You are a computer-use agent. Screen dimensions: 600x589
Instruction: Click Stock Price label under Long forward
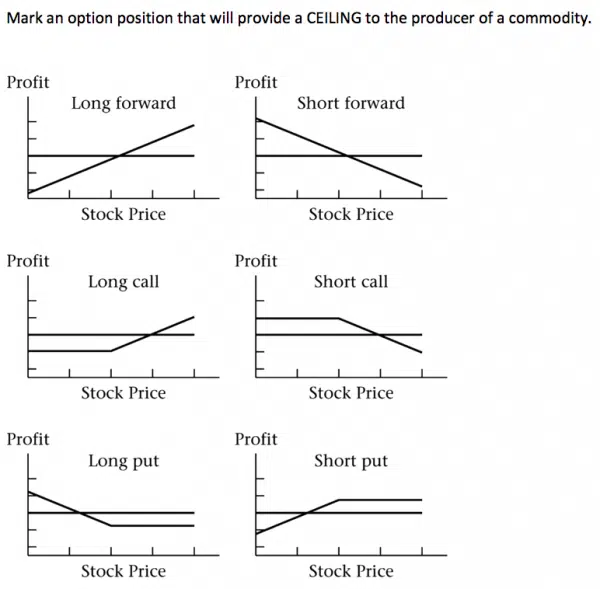coord(123,214)
